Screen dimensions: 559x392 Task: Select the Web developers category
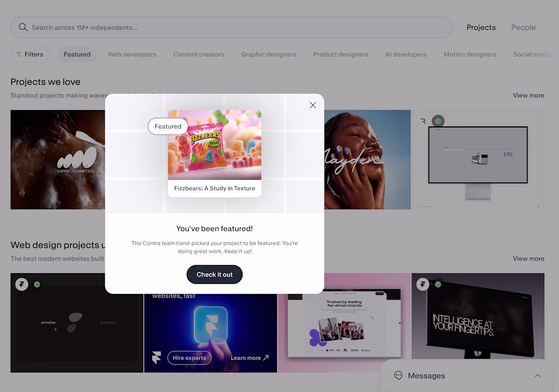[132, 54]
